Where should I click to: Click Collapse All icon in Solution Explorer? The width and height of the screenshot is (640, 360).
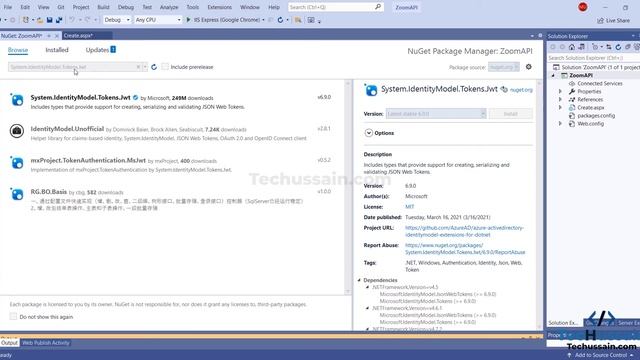pyautogui.click(x=627, y=47)
